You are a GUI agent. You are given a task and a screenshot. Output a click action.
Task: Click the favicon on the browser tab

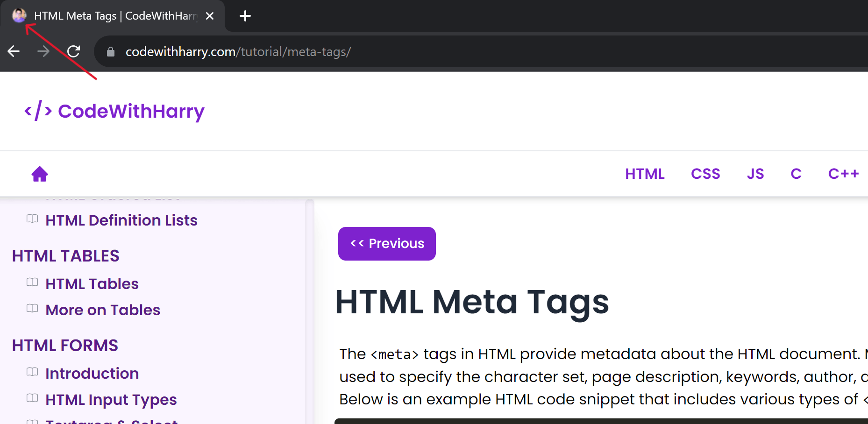(19, 16)
